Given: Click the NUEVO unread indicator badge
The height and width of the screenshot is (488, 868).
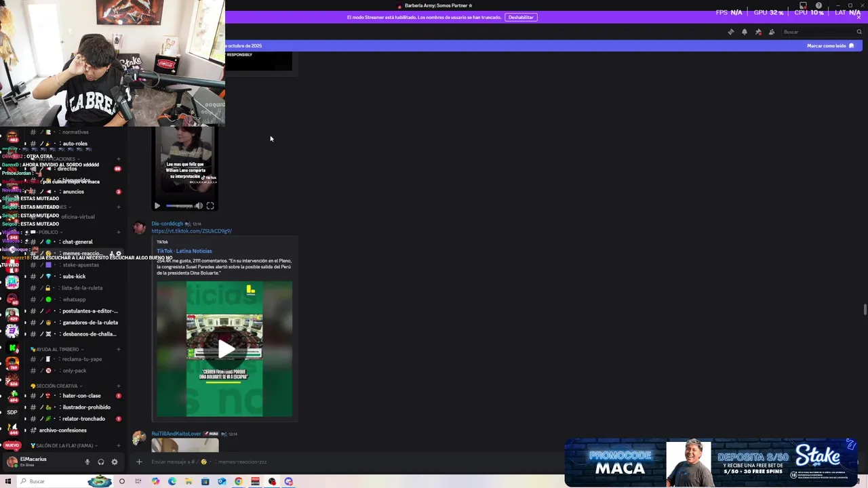Looking at the screenshot, I should [12, 446].
